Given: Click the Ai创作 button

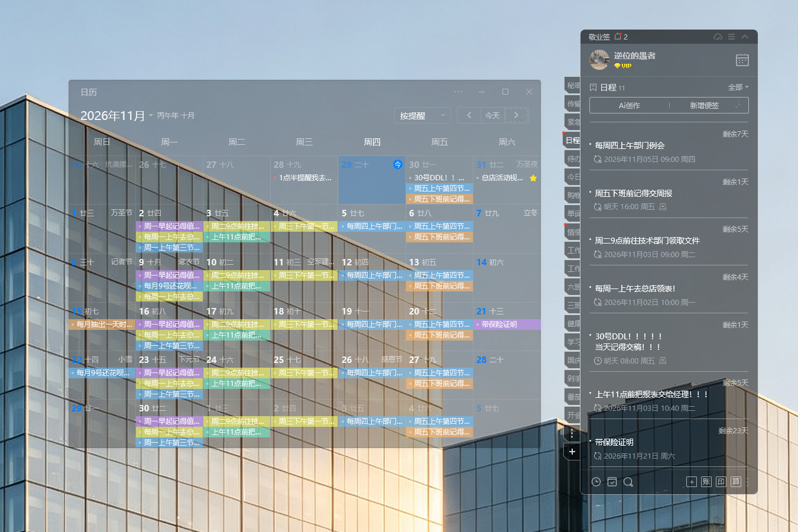Looking at the screenshot, I should [x=629, y=105].
